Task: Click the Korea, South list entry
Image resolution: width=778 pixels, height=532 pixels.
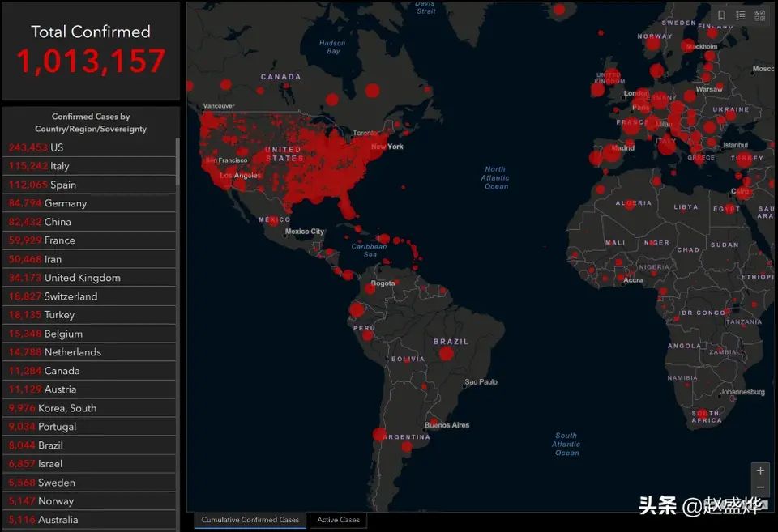Action: (x=89, y=408)
